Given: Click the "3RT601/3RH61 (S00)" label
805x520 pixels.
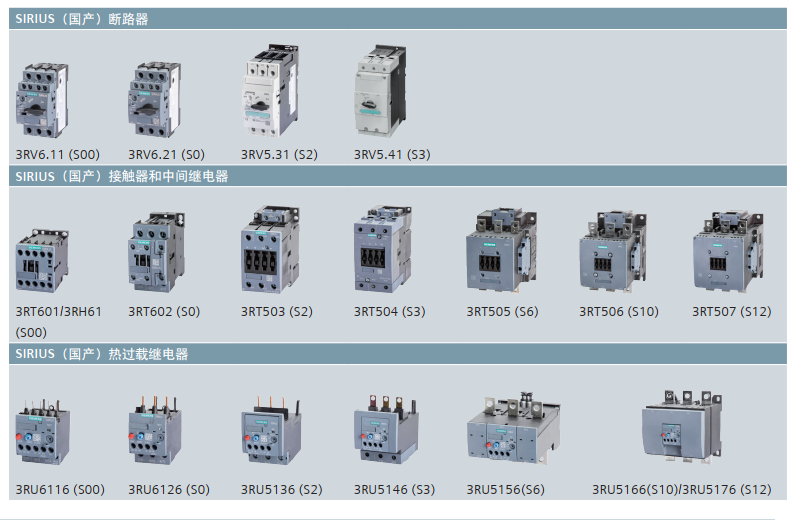Looking at the screenshot, I should pos(59,322).
